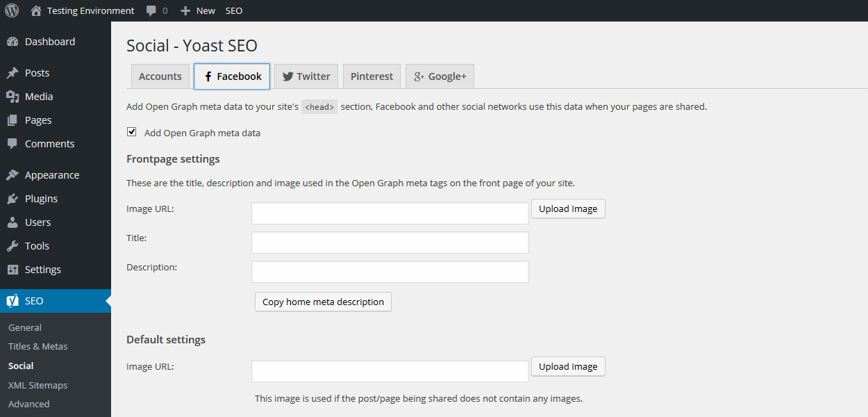868x417 pixels.
Task: Click the Dashboard gauge icon
Action: tap(12, 42)
